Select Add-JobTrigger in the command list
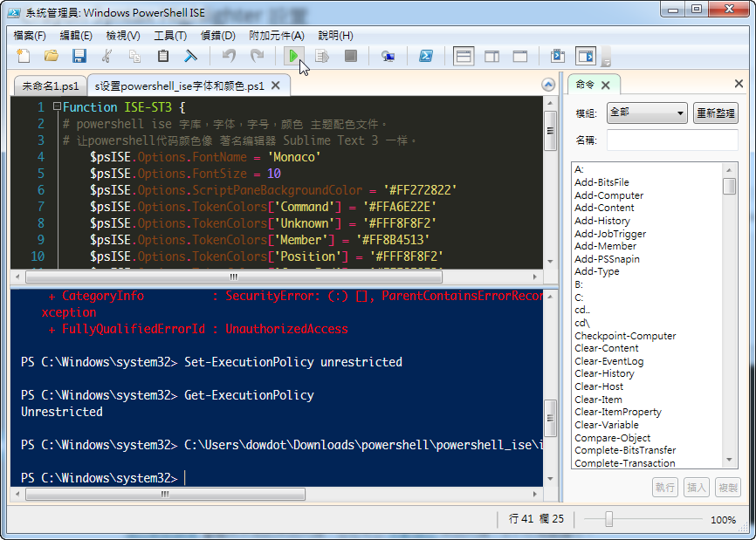 (x=610, y=234)
